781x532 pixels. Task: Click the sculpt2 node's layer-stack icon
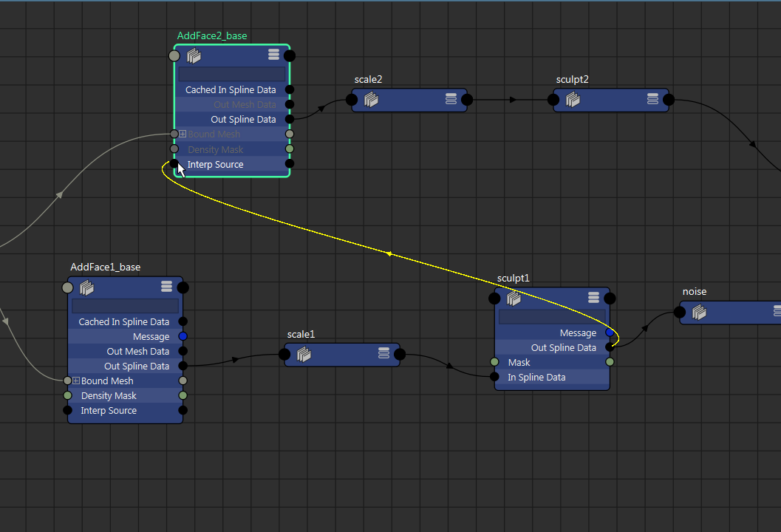[x=572, y=100]
